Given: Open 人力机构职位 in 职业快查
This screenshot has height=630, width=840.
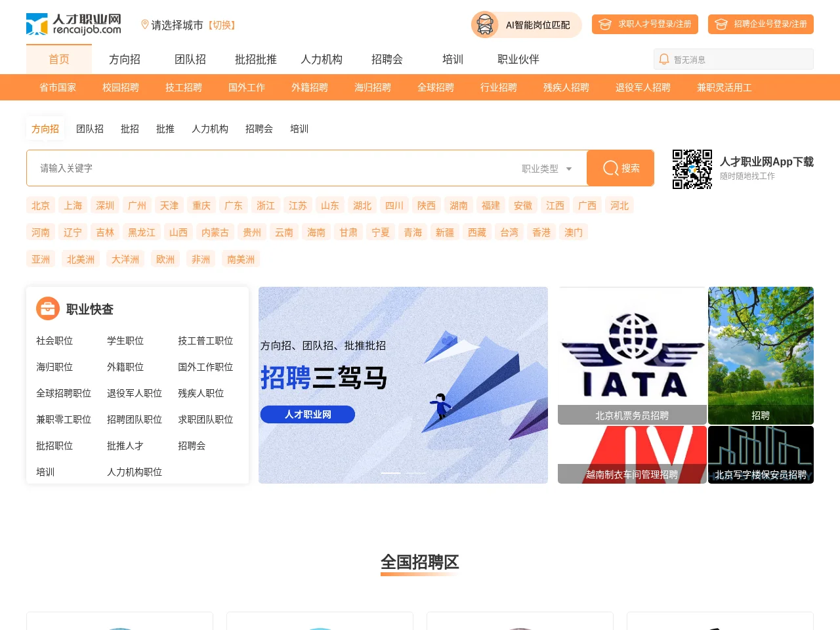Looking at the screenshot, I should click(x=135, y=472).
